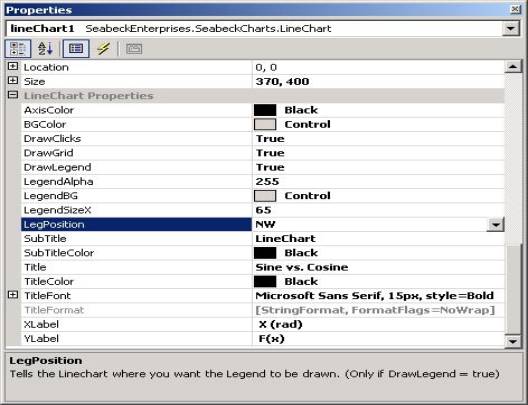Open the object selector dropdown arrow
Viewport: 528px width, 405px height.
point(510,29)
